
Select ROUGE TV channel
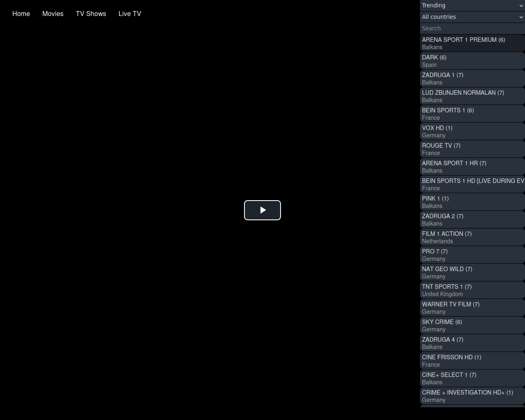(x=472, y=149)
